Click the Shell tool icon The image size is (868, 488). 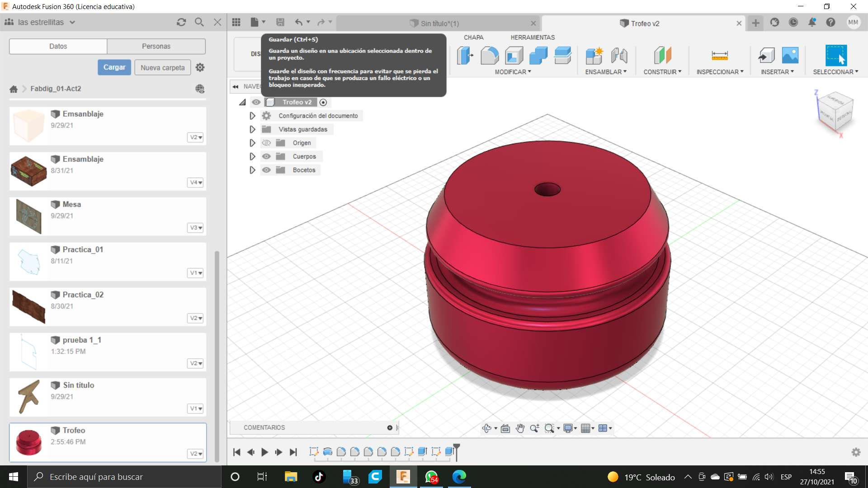click(x=514, y=56)
